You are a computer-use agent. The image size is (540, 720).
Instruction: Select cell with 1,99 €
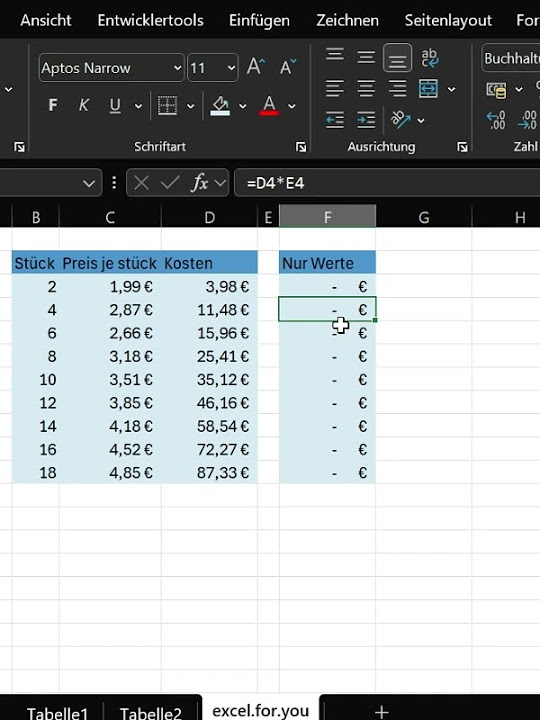tap(110, 287)
